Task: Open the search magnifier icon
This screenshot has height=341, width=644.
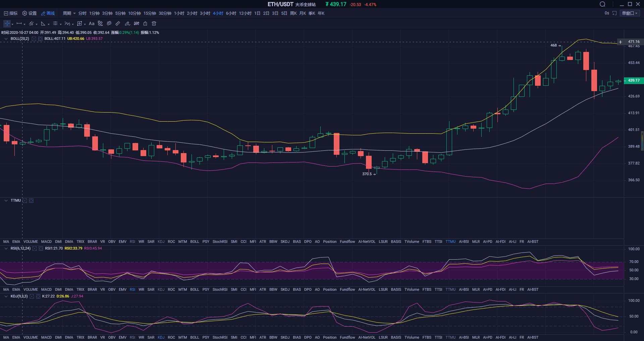Action: pyautogui.click(x=602, y=4)
